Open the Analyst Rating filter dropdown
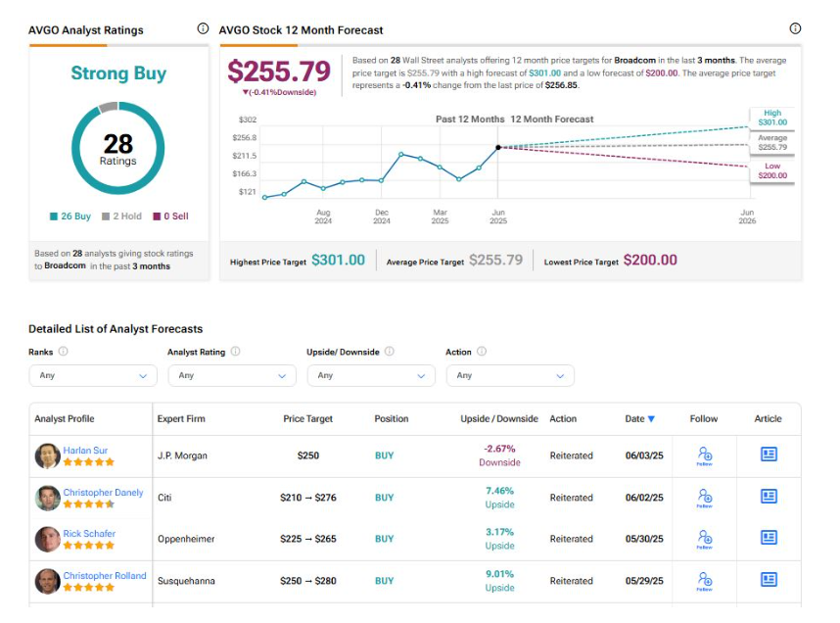 (x=232, y=375)
